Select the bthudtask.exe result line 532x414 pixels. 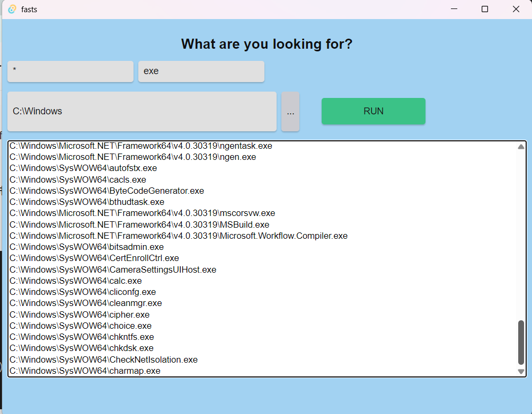[87, 202]
